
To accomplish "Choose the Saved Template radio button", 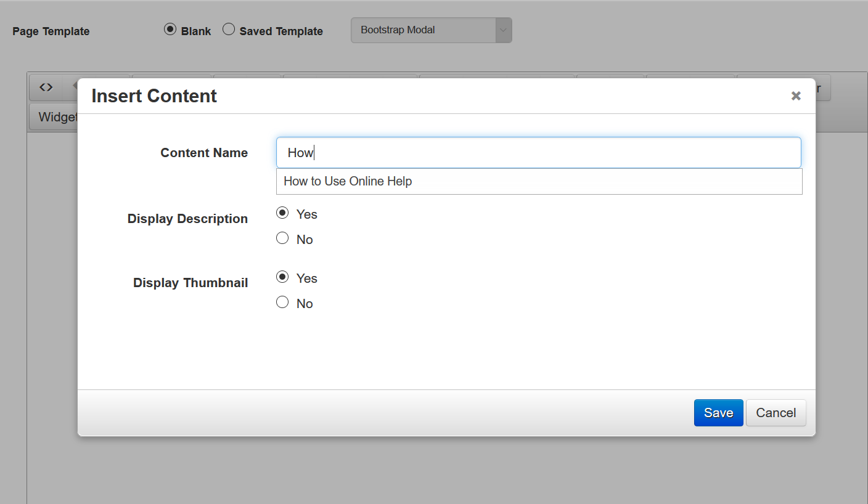I will click(229, 30).
